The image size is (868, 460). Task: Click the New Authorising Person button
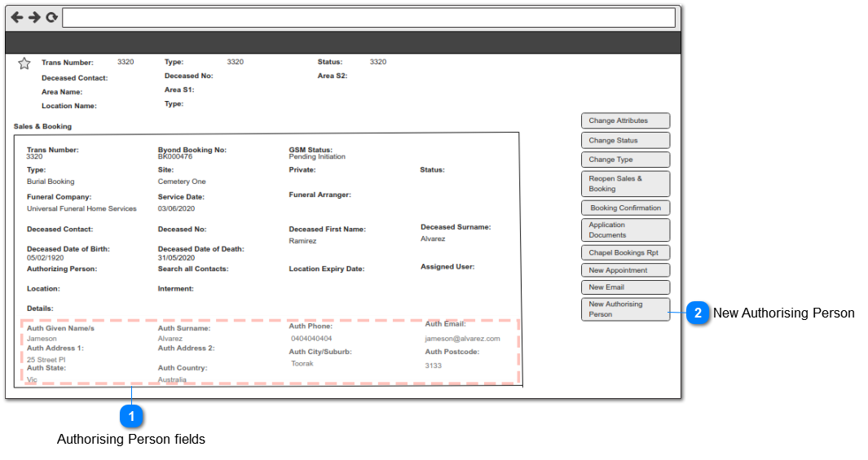(x=626, y=309)
